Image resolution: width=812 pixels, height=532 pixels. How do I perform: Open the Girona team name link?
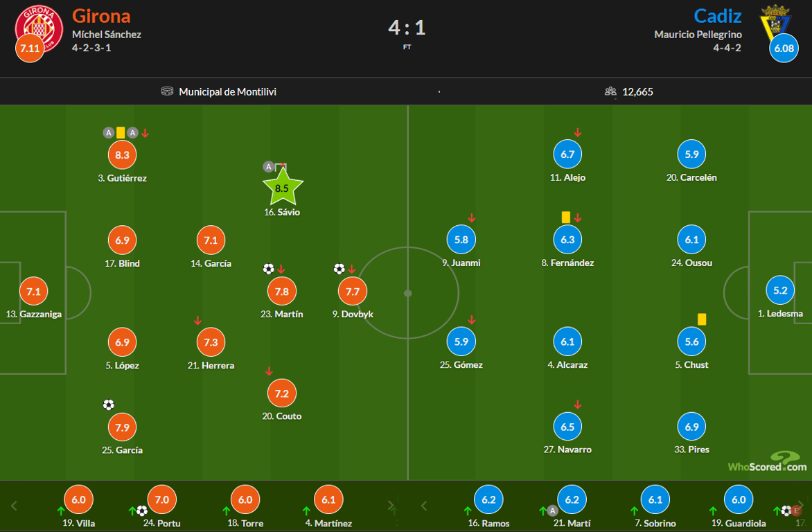coord(101,16)
